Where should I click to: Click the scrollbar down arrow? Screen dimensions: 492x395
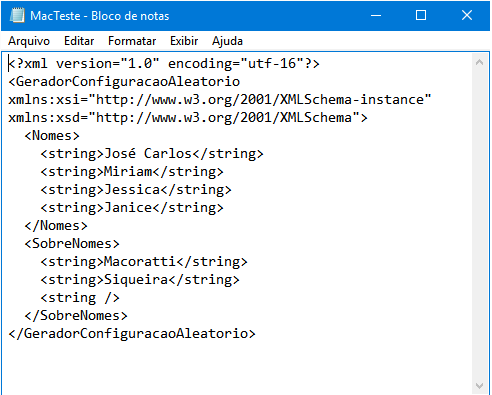click(480, 386)
